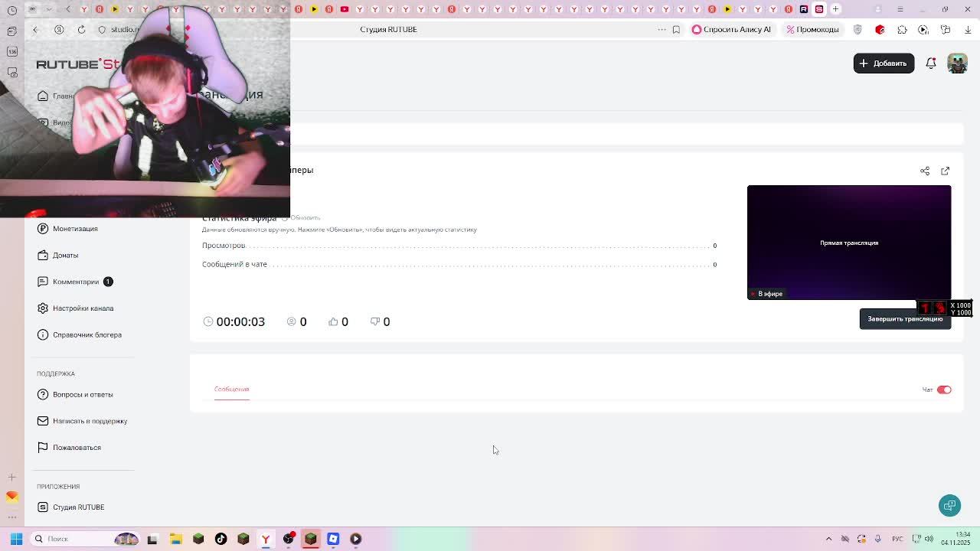The height and width of the screenshot is (551, 980).
Task: Open Студия RUTUBE application link
Action: point(78,507)
